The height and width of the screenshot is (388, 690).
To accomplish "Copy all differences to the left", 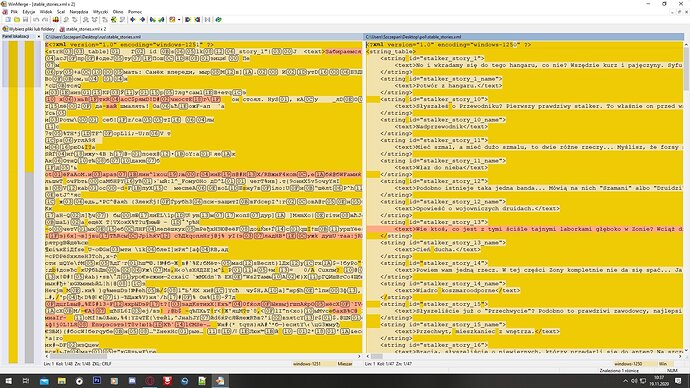I will tap(197, 20).
